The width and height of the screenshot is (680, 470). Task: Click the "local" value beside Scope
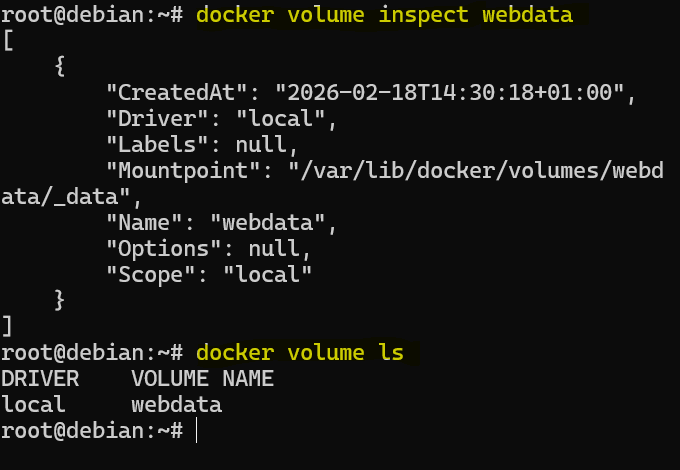coord(270,274)
